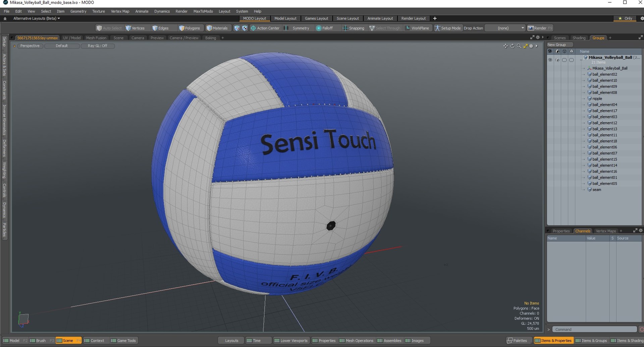Toggle the Only star button
This screenshot has height=347, width=644.
click(625, 18)
